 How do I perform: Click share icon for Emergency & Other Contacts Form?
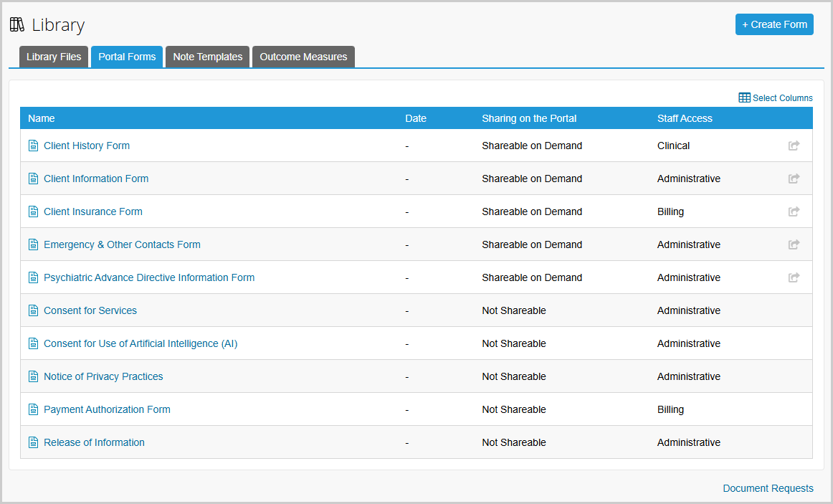click(794, 244)
